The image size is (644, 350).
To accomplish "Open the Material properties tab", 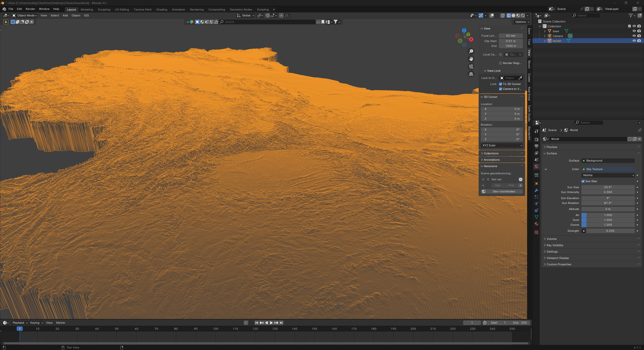I will pos(536,224).
